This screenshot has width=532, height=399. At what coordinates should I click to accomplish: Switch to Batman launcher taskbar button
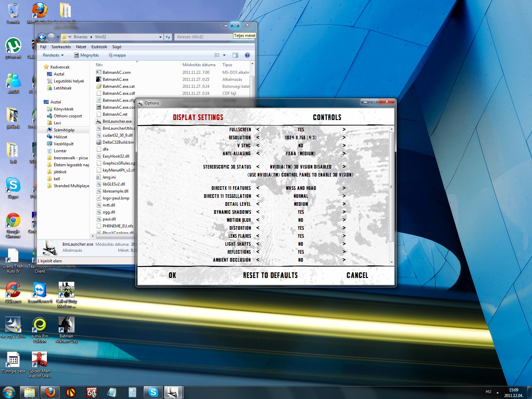pyautogui.click(x=173, y=392)
